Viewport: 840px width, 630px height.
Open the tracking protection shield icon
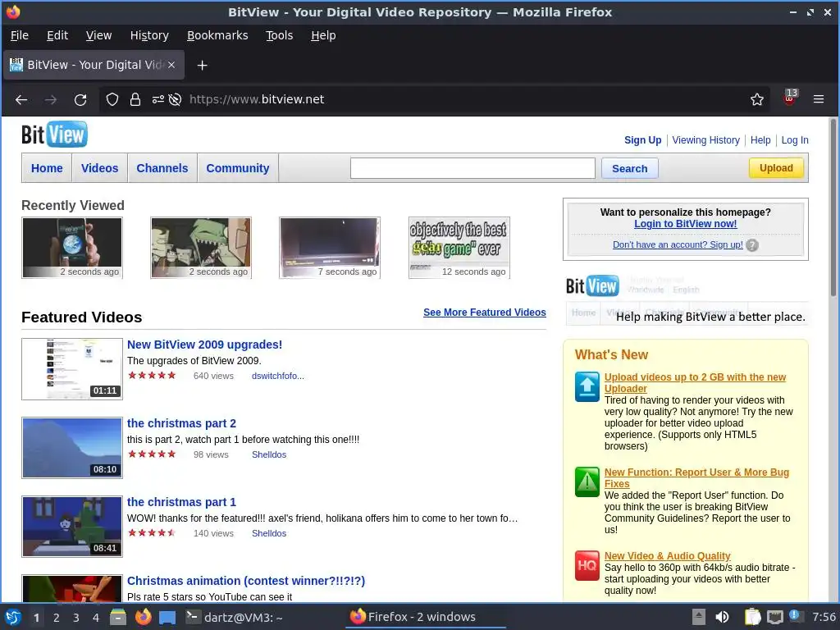click(x=112, y=99)
